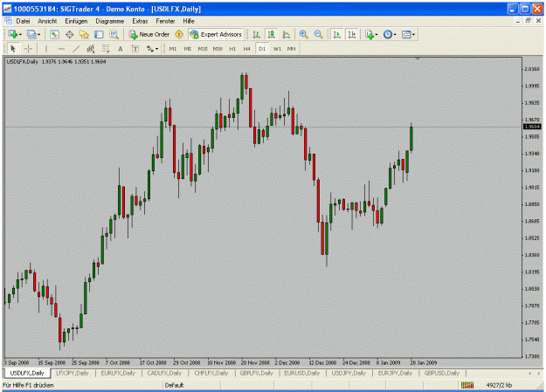Click the Neue Order button
The width and height of the screenshot is (546, 392).
pos(149,34)
